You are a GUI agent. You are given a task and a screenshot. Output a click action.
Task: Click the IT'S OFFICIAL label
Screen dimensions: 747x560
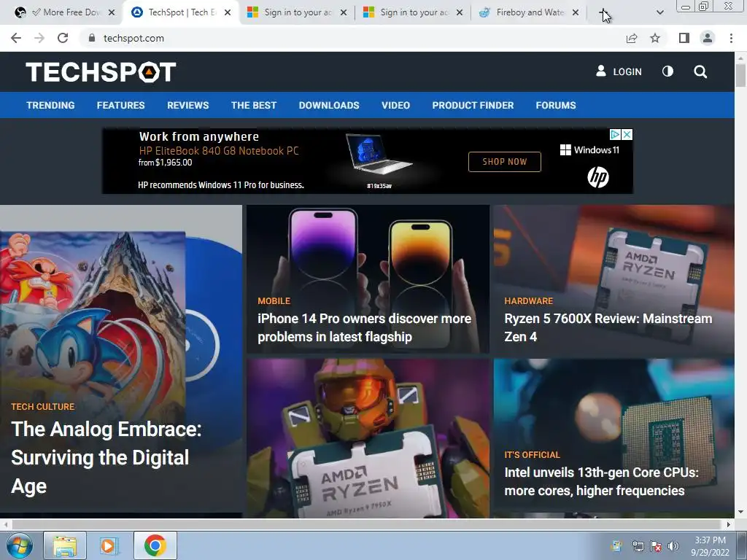click(x=532, y=455)
